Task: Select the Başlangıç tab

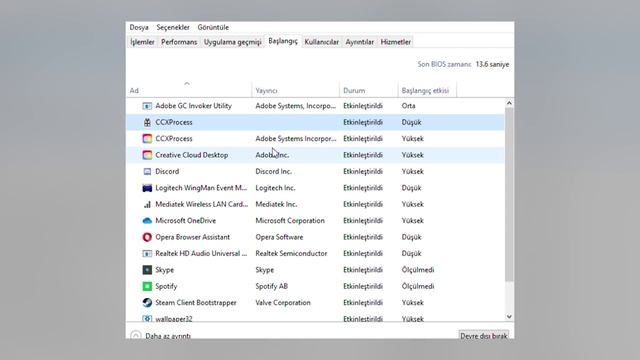Action: (x=283, y=41)
